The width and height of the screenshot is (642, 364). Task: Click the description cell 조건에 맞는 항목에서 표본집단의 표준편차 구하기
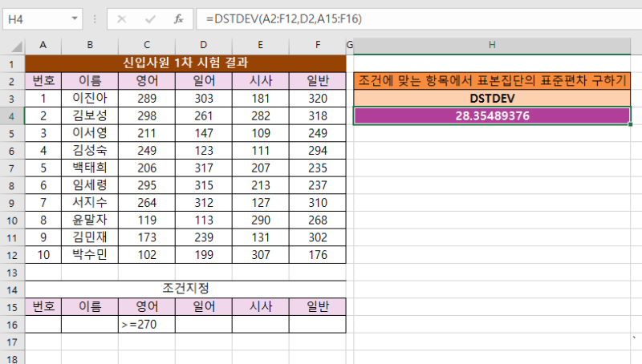pos(492,80)
